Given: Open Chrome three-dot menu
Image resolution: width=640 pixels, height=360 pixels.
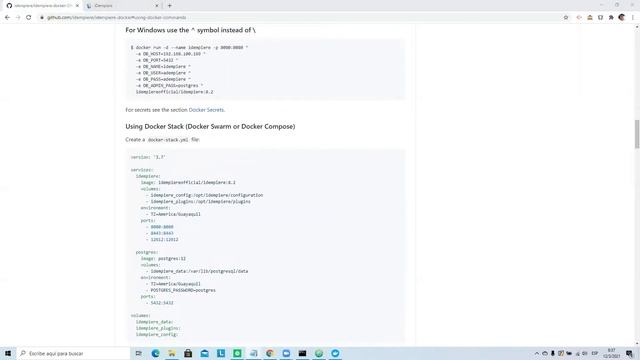Looking at the screenshot, I should pyautogui.click(x=633, y=18).
